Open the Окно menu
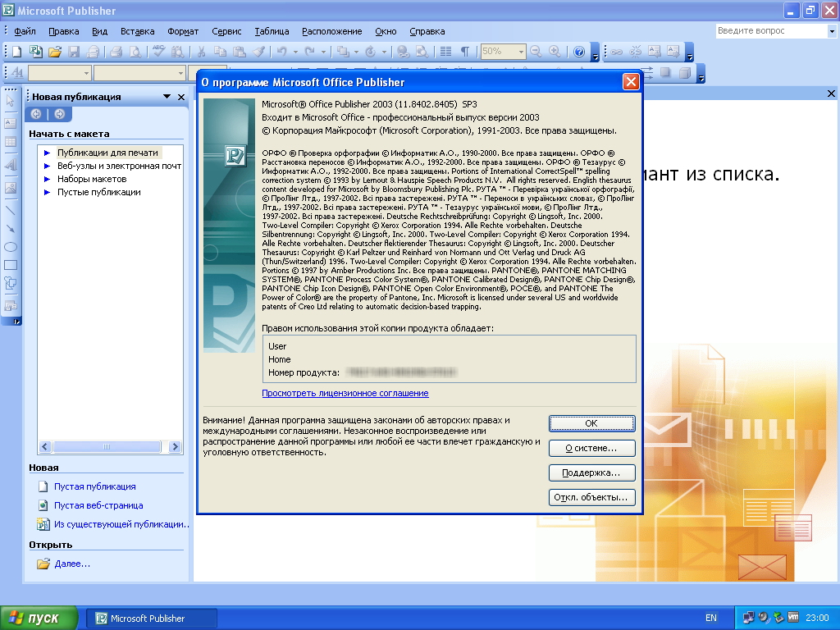This screenshot has width=840, height=630. point(386,32)
